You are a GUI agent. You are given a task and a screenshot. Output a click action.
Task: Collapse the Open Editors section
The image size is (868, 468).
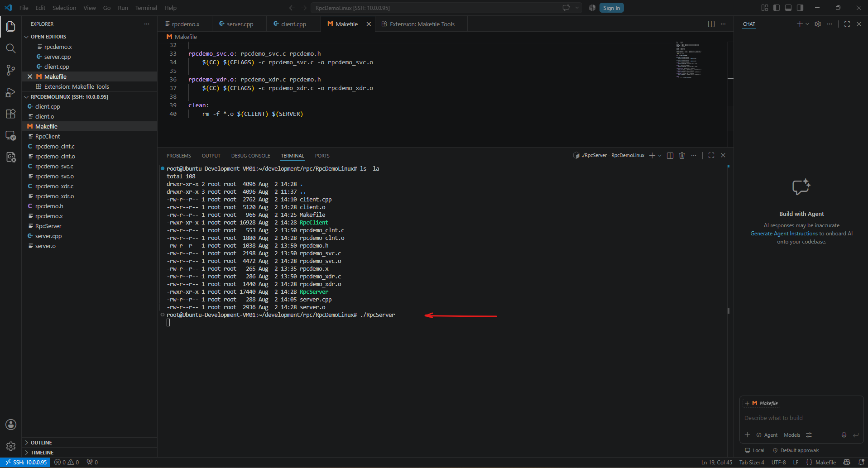[x=48, y=37]
